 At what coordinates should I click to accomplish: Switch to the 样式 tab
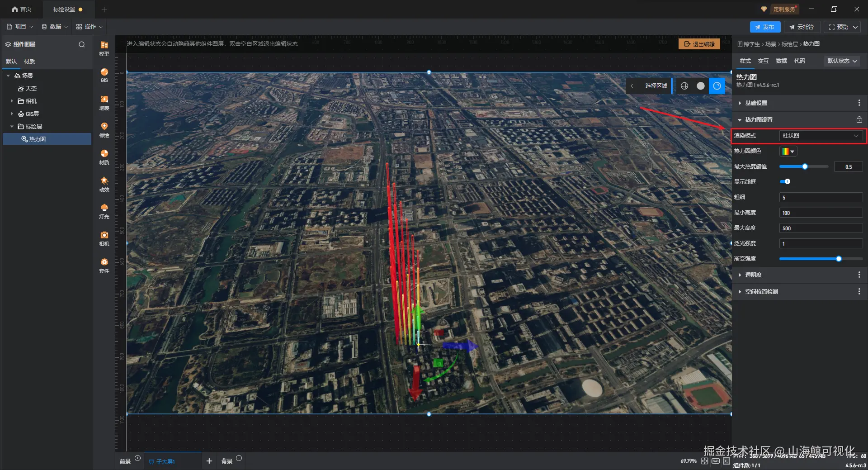click(745, 61)
